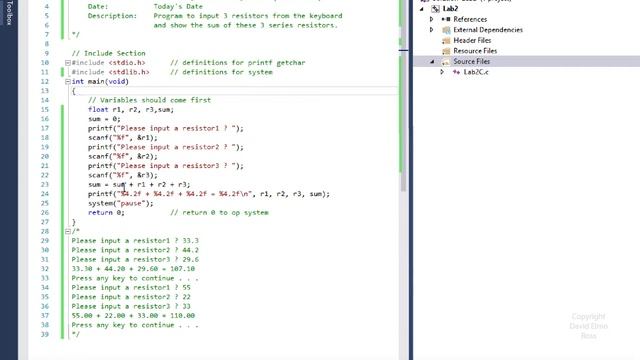
Task: Click the Source Files folder icon
Action: (446, 62)
